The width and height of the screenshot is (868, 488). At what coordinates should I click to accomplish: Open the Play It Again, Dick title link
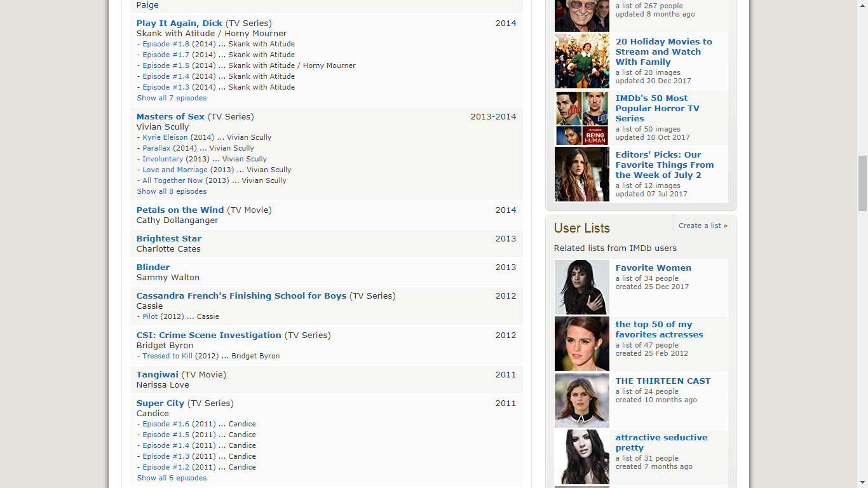179,24
